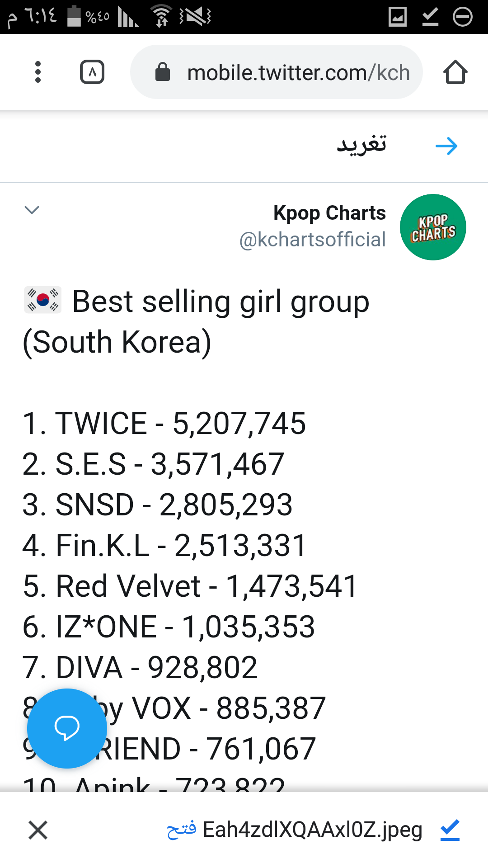
Task: Tap the blue floating reply bubble
Action: coord(67,728)
